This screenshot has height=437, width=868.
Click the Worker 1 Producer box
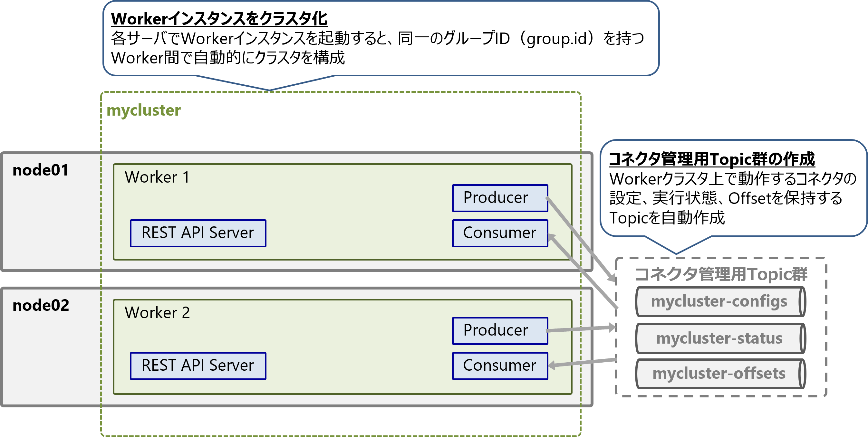tap(500, 198)
